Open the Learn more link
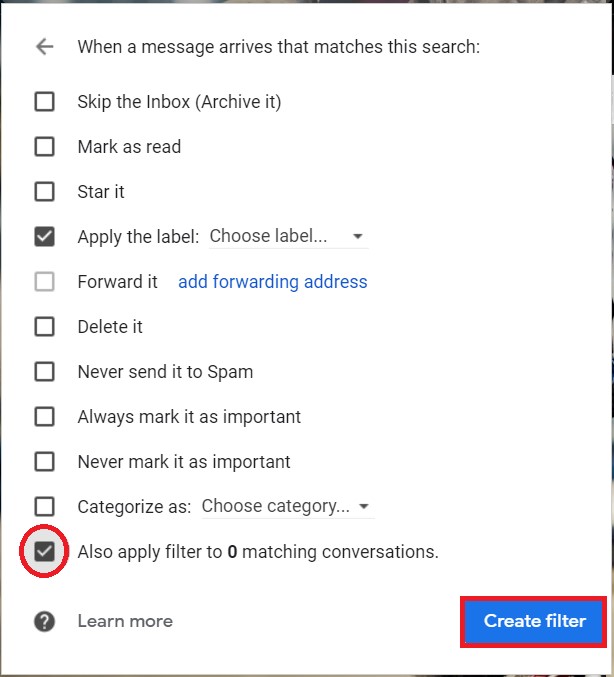Viewport: 614px width, 677px height. tap(125, 621)
